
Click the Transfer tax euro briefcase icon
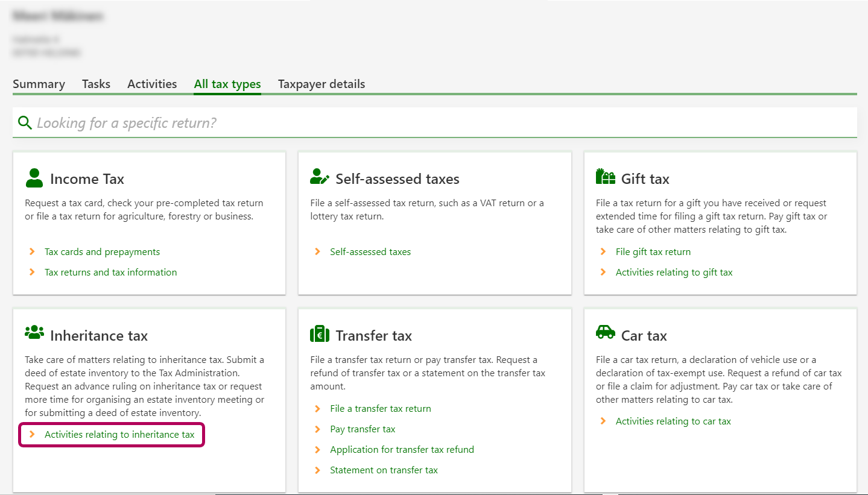[x=320, y=334]
